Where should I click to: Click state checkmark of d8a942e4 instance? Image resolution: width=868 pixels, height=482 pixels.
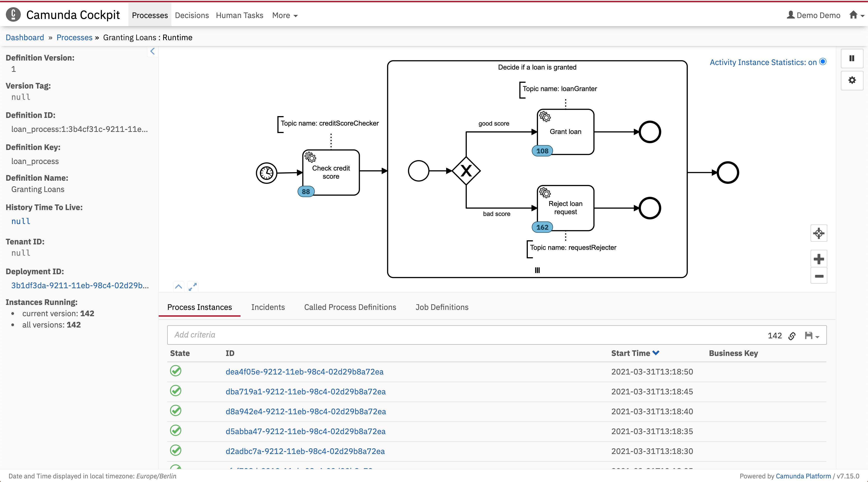[x=176, y=410]
